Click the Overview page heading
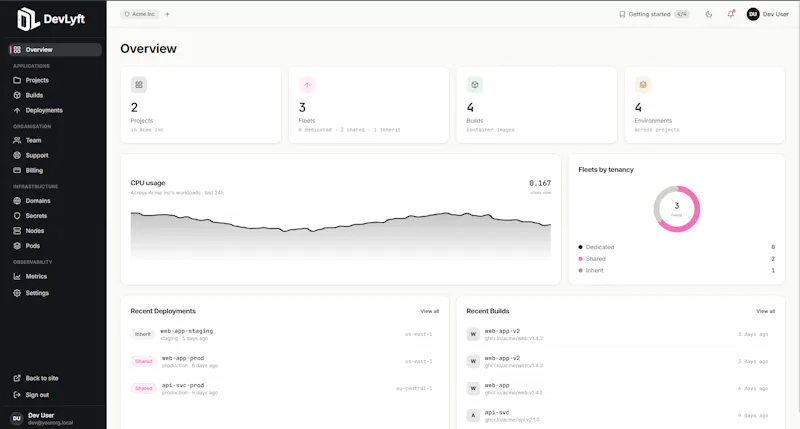The height and width of the screenshot is (429, 800). [148, 48]
